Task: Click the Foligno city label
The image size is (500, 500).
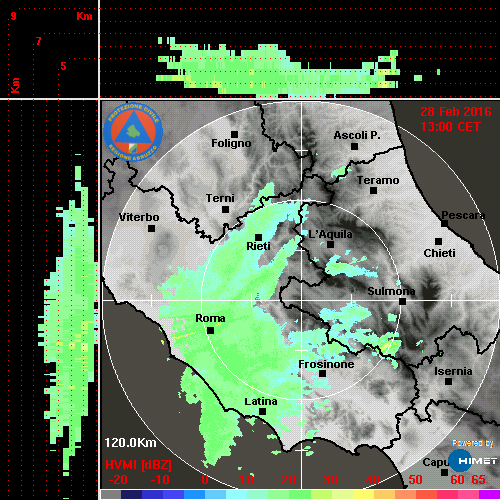Action: tap(231, 143)
